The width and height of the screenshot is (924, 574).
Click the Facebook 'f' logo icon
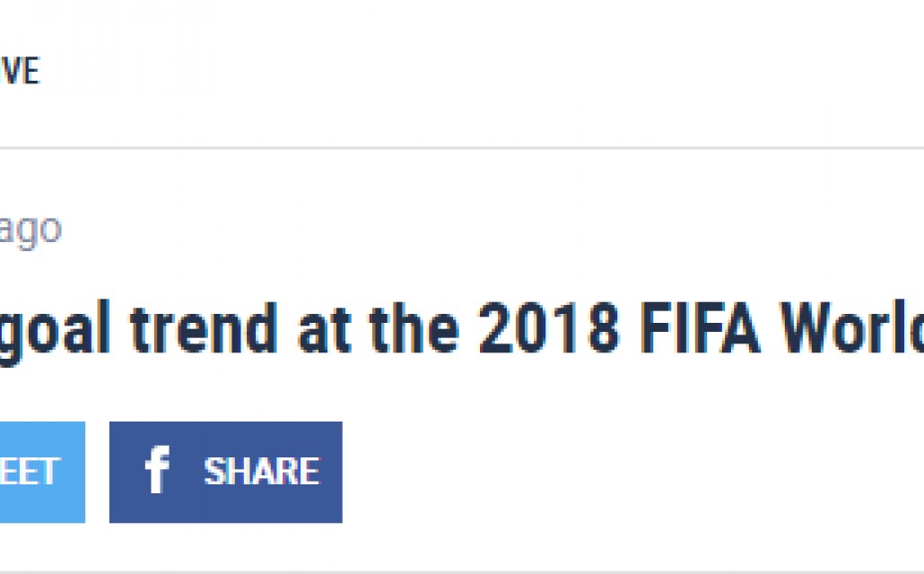click(157, 470)
